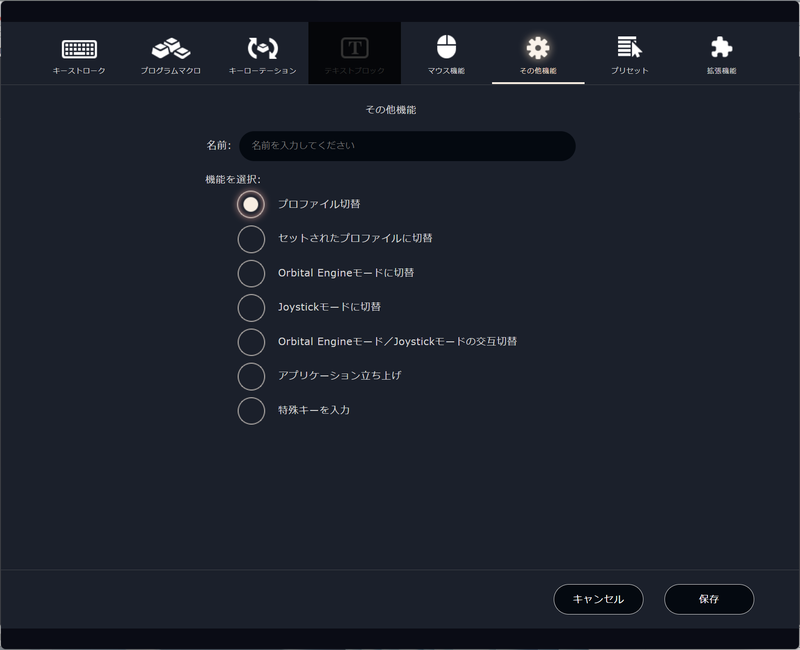Select the プロファイル切替 radio button
The width and height of the screenshot is (800, 650).
(x=252, y=204)
